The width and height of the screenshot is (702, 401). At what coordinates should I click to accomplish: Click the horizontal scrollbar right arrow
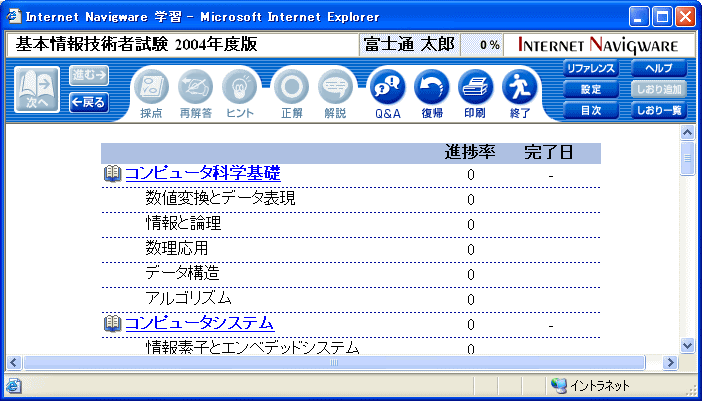pyautogui.click(x=670, y=362)
